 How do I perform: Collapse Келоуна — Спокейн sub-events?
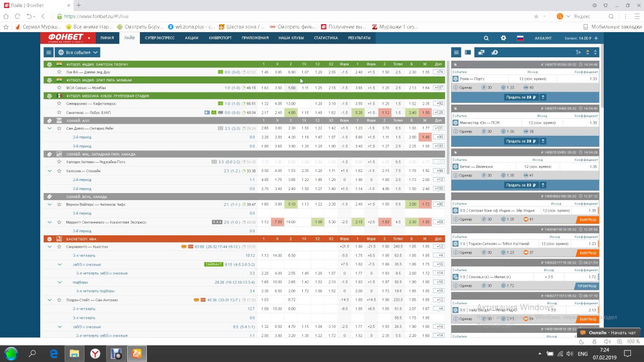[x=49, y=171]
